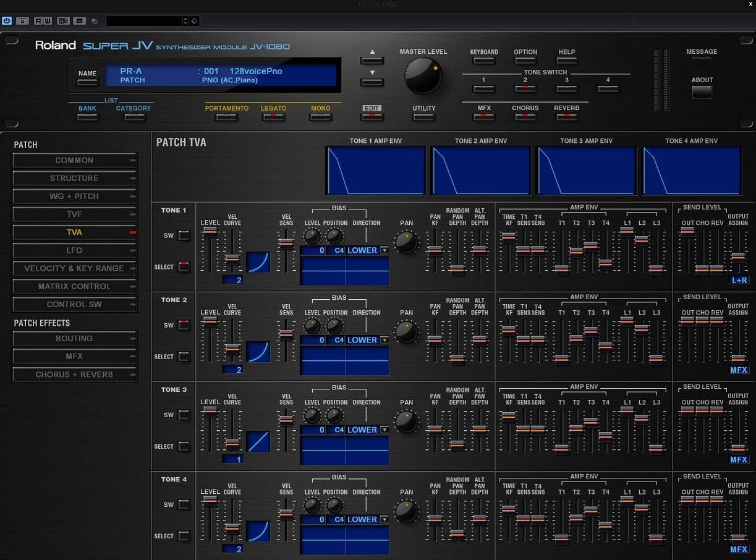Click the ABOUT button

point(702,92)
